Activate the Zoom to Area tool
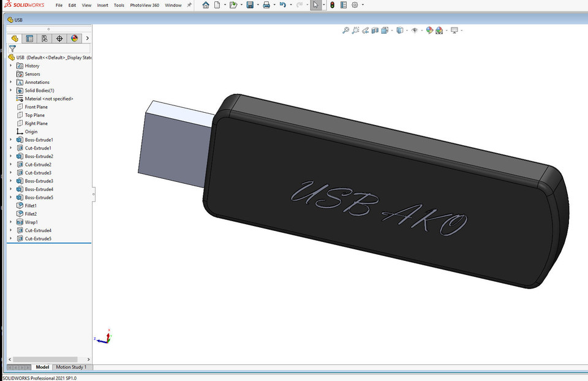 point(356,29)
